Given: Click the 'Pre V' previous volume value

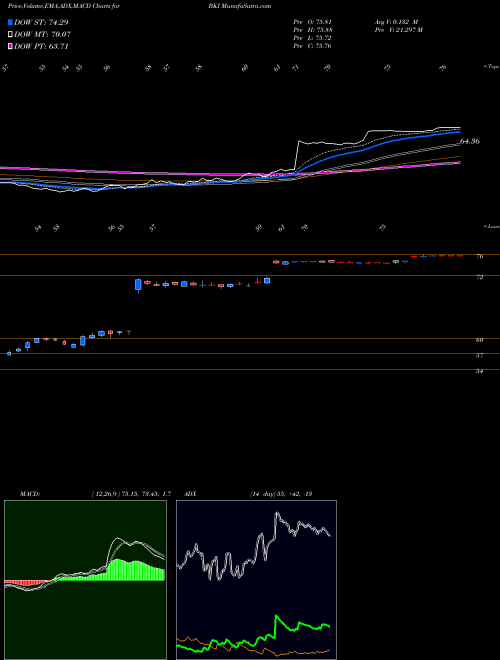Looking at the screenshot, I should point(398,30).
